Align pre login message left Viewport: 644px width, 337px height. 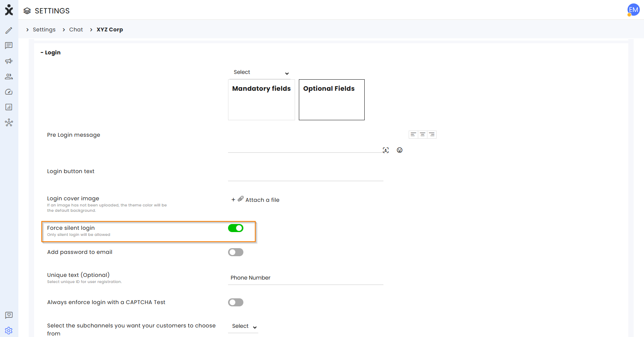[x=413, y=134]
